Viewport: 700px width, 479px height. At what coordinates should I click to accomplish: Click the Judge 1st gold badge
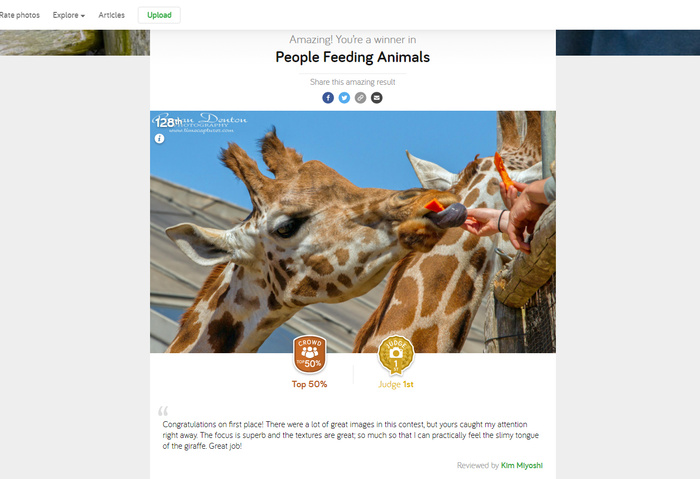[x=396, y=355]
